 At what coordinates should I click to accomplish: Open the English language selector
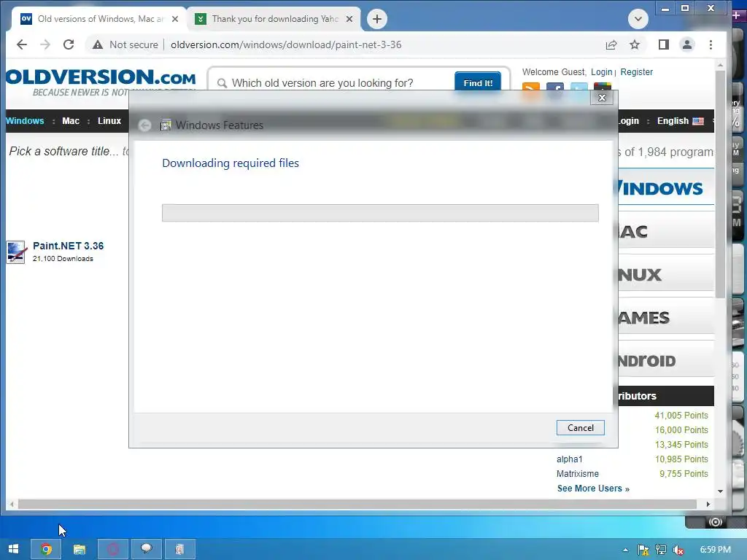681,121
